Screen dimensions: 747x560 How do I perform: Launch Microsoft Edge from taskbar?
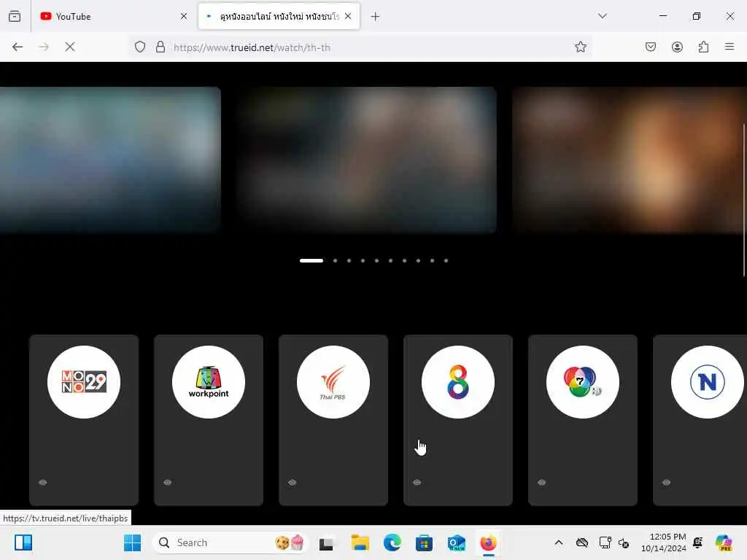point(392,542)
